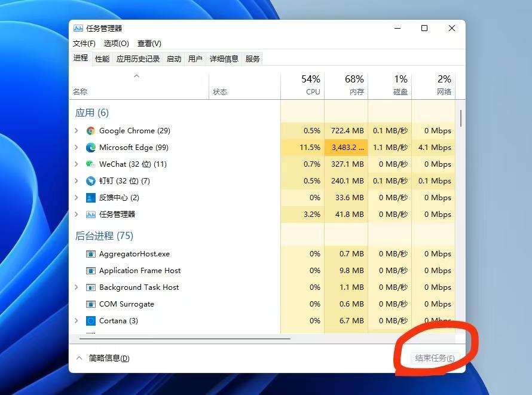Click the 327.1 MB WeChat memory cell

coord(347,164)
